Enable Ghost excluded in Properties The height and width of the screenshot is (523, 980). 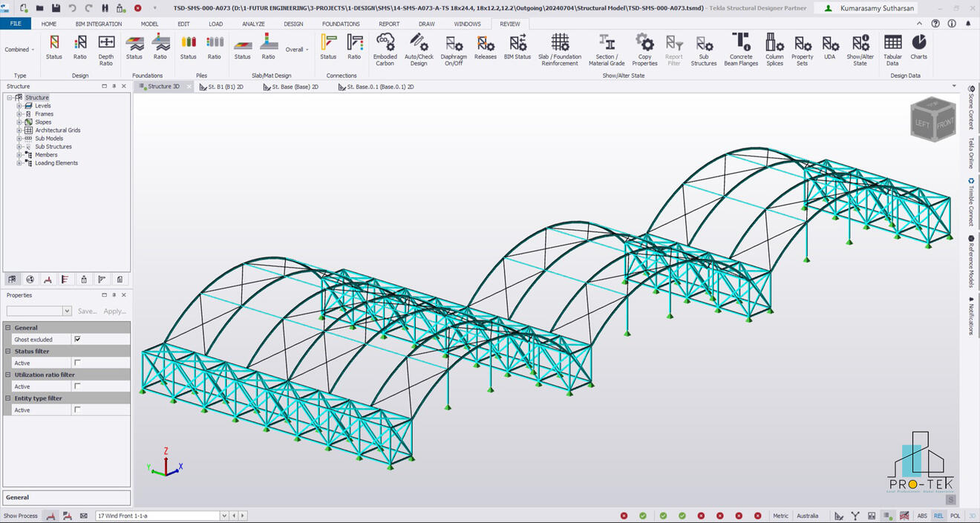77,339
